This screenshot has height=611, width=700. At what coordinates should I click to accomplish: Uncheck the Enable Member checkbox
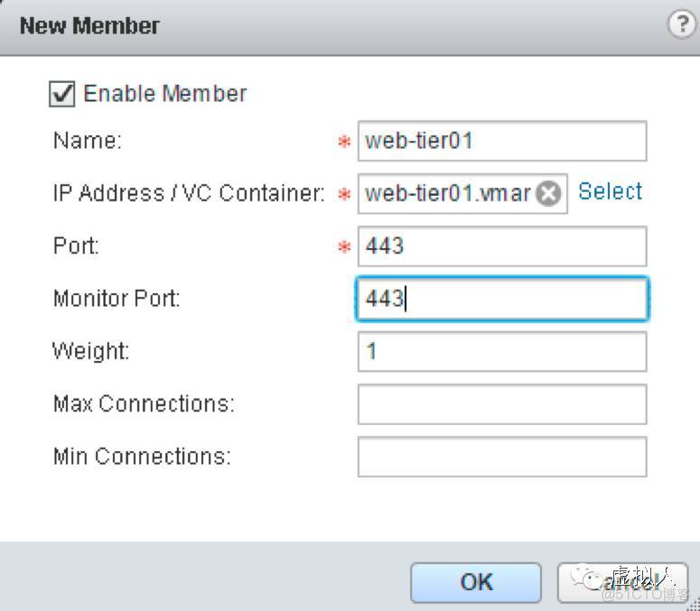click(63, 94)
